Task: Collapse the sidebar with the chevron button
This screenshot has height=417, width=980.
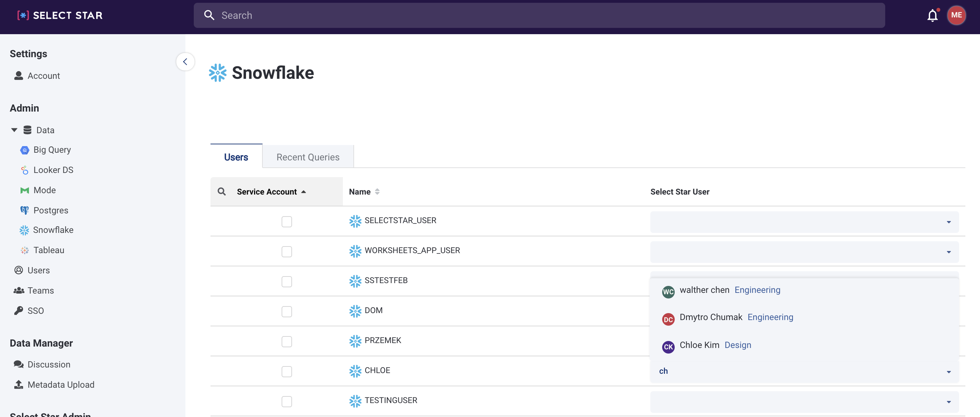Action: [x=185, y=62]
